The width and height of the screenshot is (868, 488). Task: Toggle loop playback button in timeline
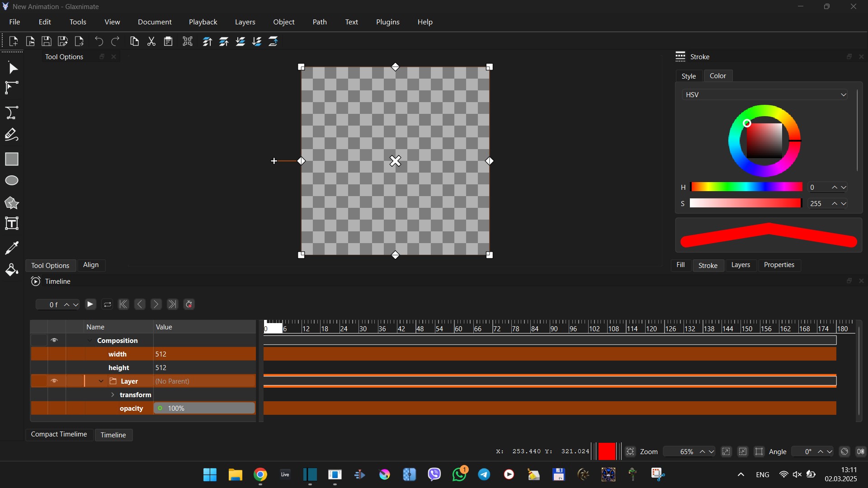point(107,305)
